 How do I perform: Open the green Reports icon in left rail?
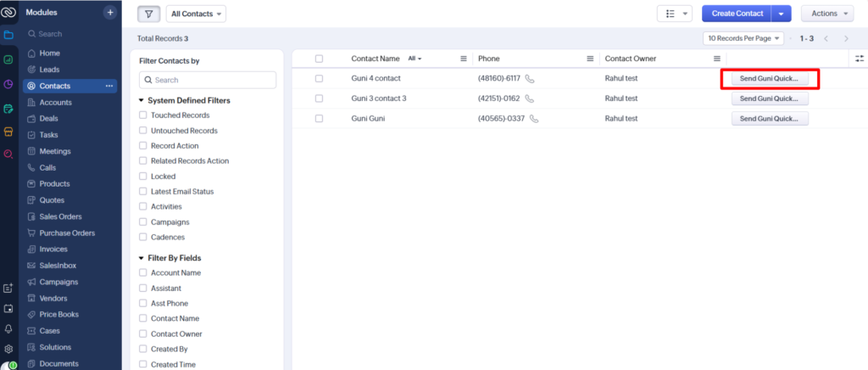[8, 59]
